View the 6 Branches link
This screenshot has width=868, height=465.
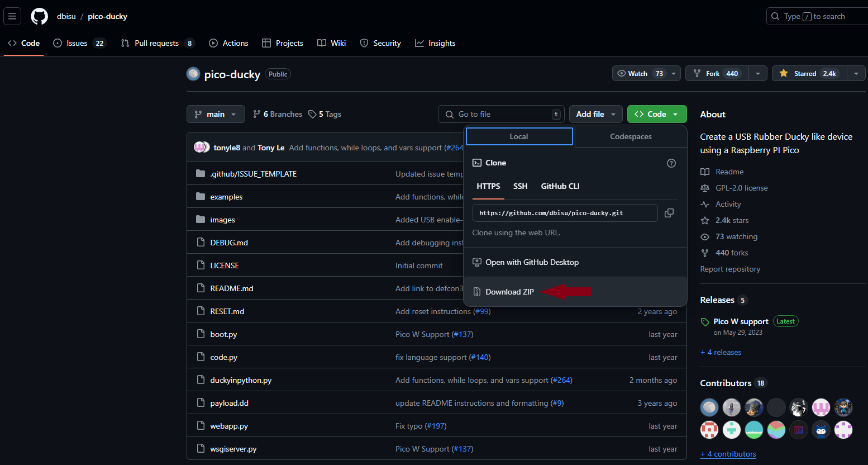(x=277, y=114)
